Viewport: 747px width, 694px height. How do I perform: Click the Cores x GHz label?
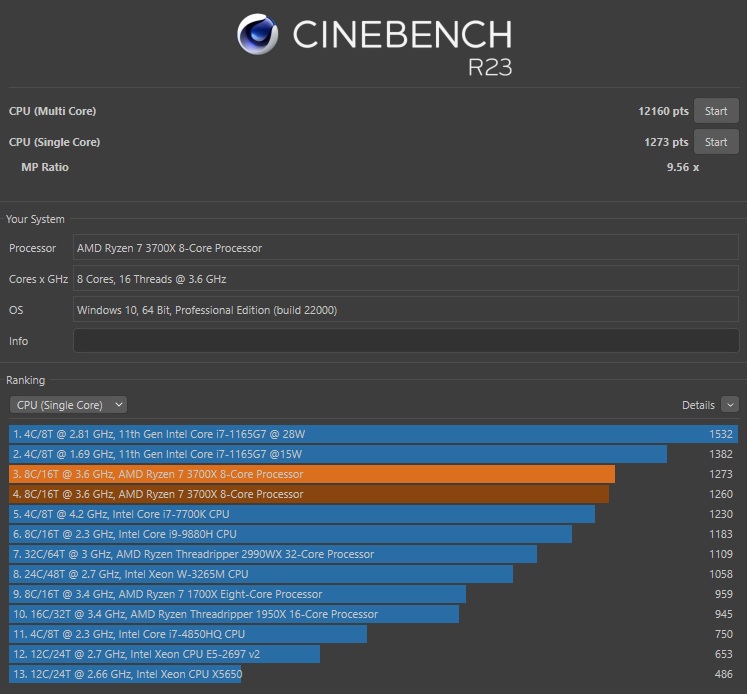38,279
